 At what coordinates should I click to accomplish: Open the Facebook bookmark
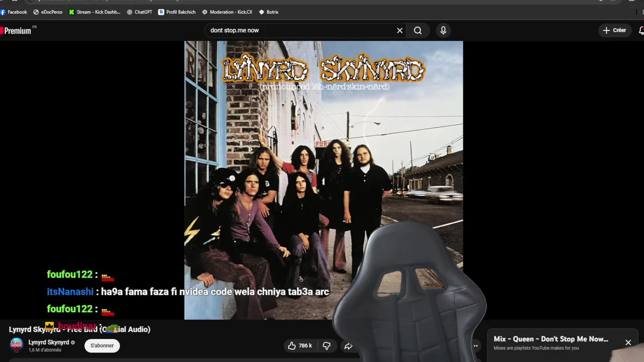(x=14, y=12)
